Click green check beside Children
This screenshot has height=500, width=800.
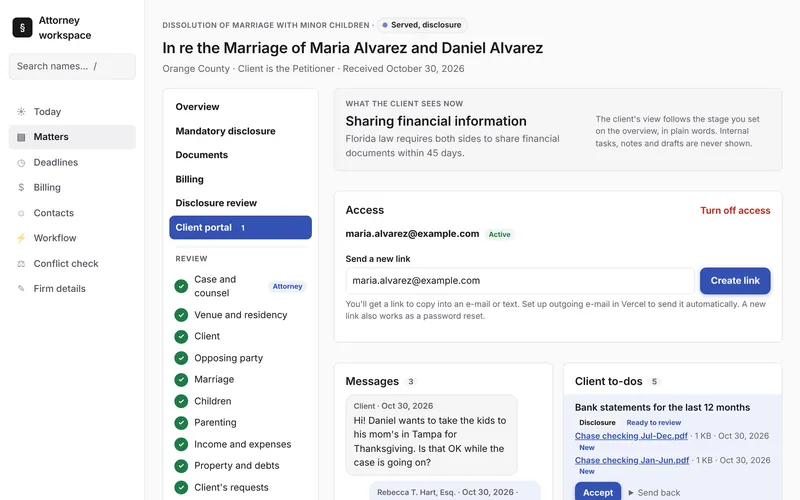(181, 401)
